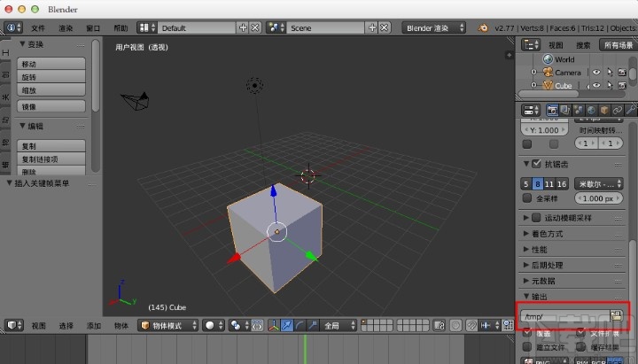Open the 文件 file menu
This screenshot has height=364, width=638.
[38, 28]
